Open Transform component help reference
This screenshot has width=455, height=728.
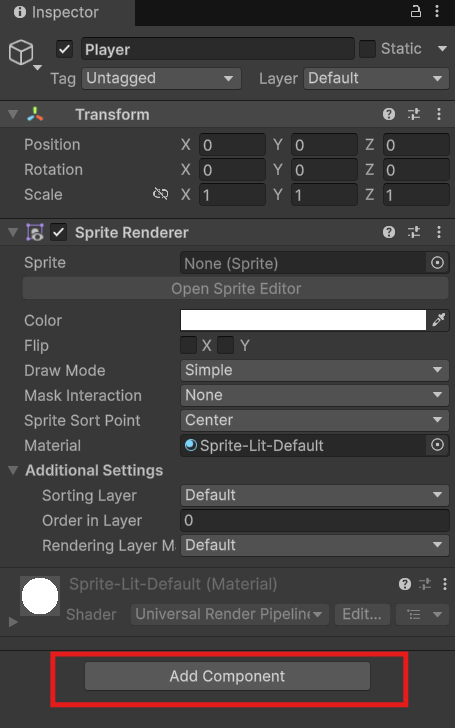click(389, 114)
